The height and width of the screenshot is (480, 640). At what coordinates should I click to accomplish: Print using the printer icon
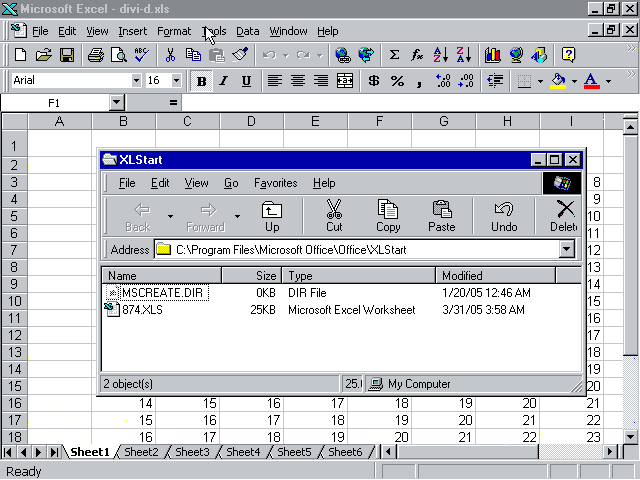coord(96,55)
